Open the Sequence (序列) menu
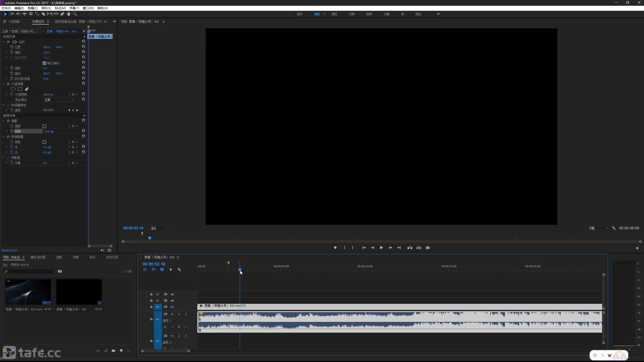 (46, 8)
